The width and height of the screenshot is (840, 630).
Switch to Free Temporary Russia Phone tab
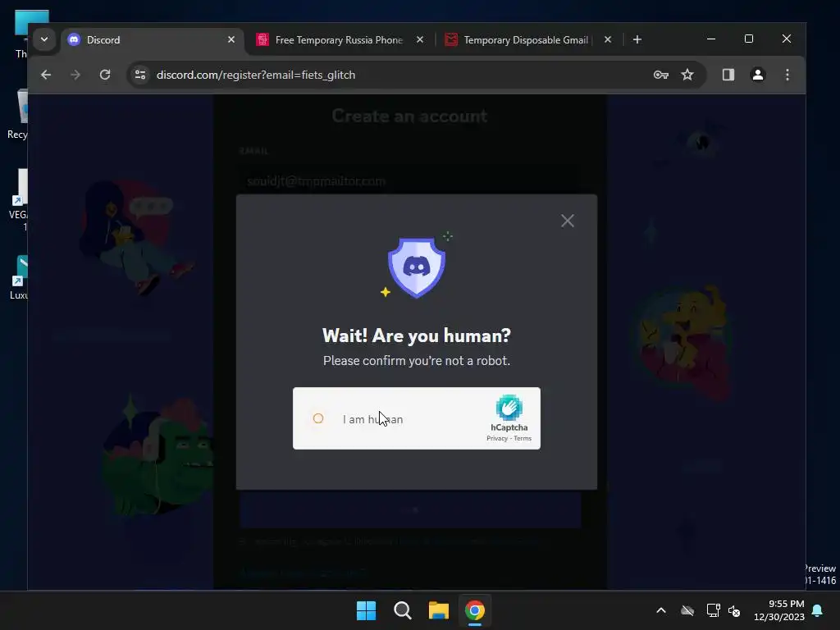(x=339, y=39)
